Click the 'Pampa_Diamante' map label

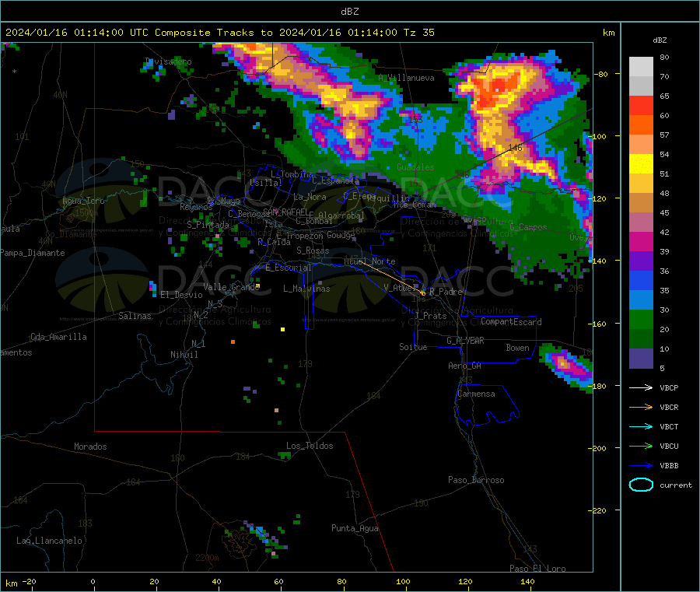(32, 253)
